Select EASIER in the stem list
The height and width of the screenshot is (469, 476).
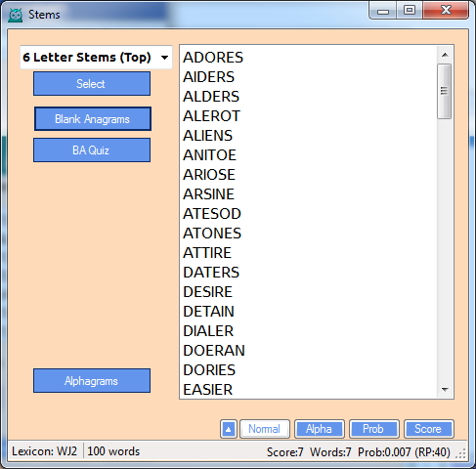click(208, 390)
